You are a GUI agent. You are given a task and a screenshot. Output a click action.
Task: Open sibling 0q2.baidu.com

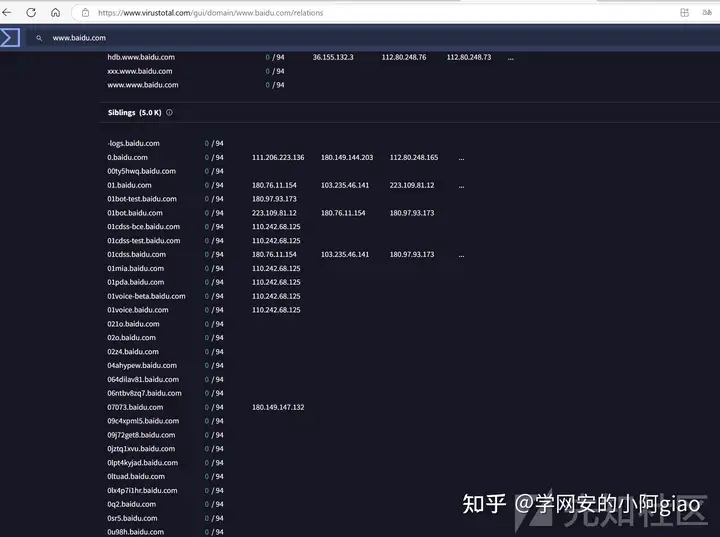(x=131, y=504)
